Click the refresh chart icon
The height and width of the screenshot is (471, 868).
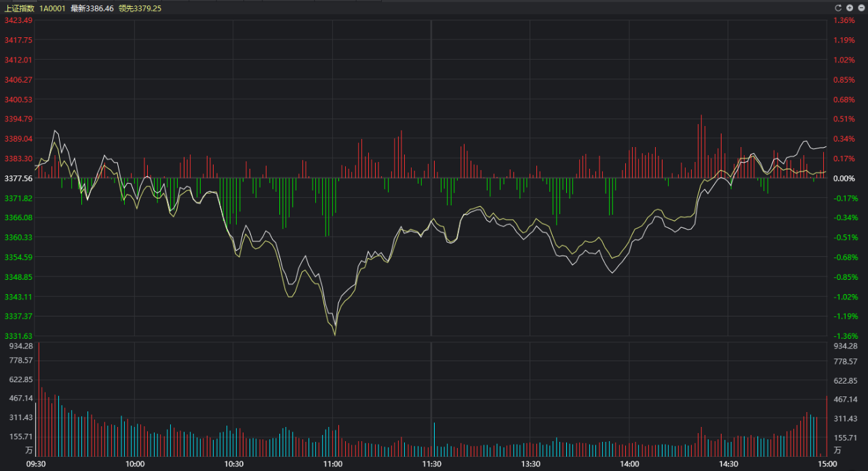(x=838, y=7)
